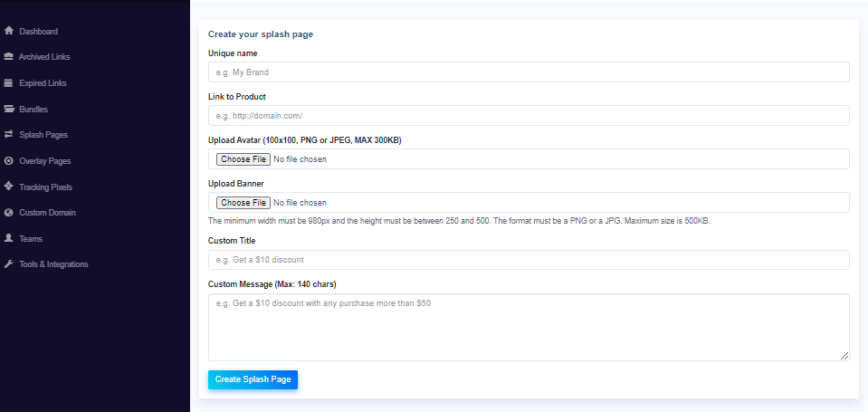The width and height of the screenshot is (868, 412).
Task: Go to Teams in the sidebar
Action: [x=31, y=239]
